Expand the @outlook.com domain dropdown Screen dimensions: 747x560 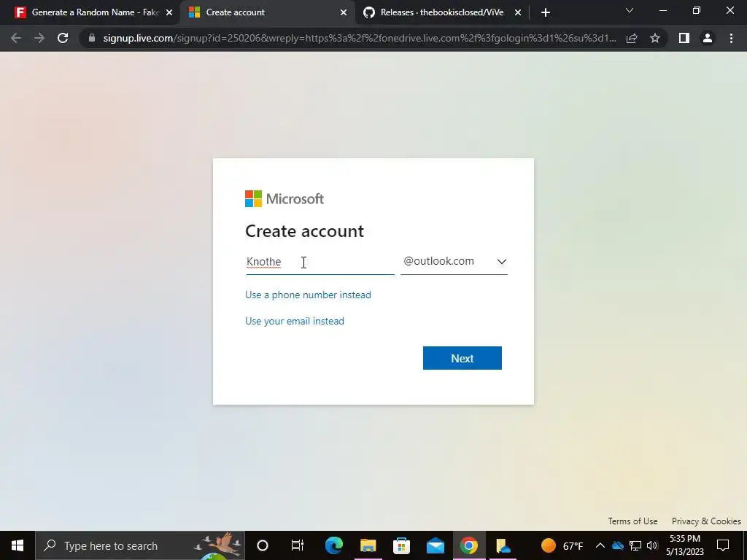tap(454, 262)
